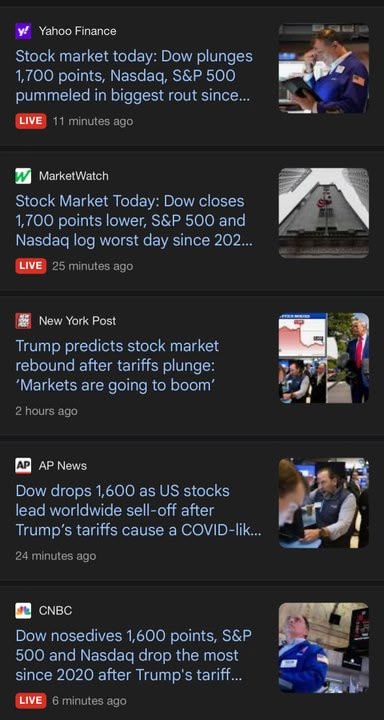The height and width of the screenshot is (720, 384).
Task: Tap the CNBC peacock logo icon
Action: [x=23, y=611]
